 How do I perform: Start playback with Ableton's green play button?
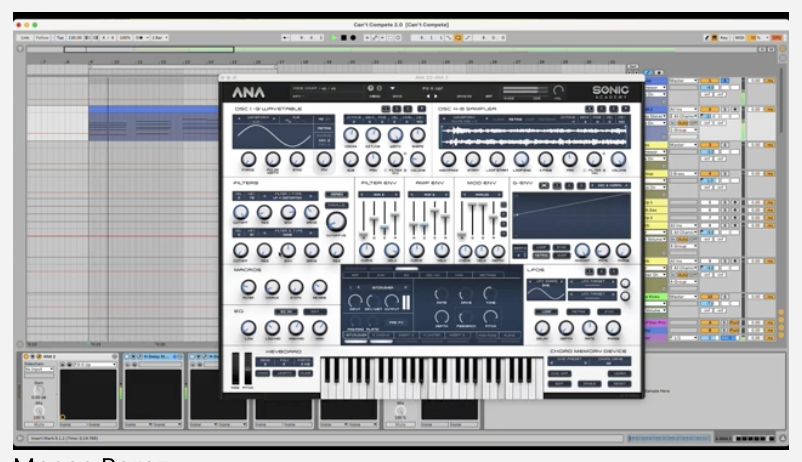tap(334, 38)
